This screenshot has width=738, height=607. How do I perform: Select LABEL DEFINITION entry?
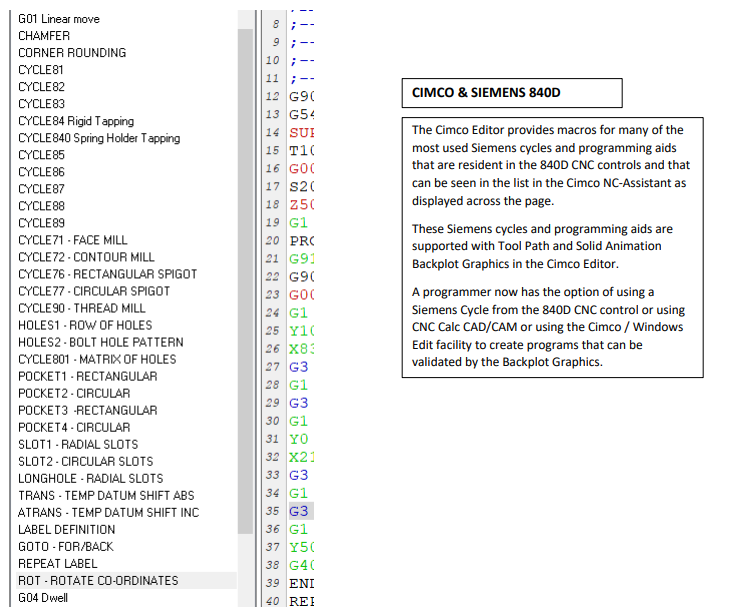click(x=66, y=529)
